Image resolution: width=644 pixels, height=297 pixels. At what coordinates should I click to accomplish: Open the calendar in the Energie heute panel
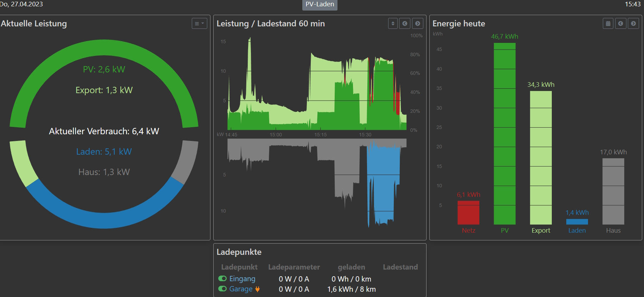(608, 24)
